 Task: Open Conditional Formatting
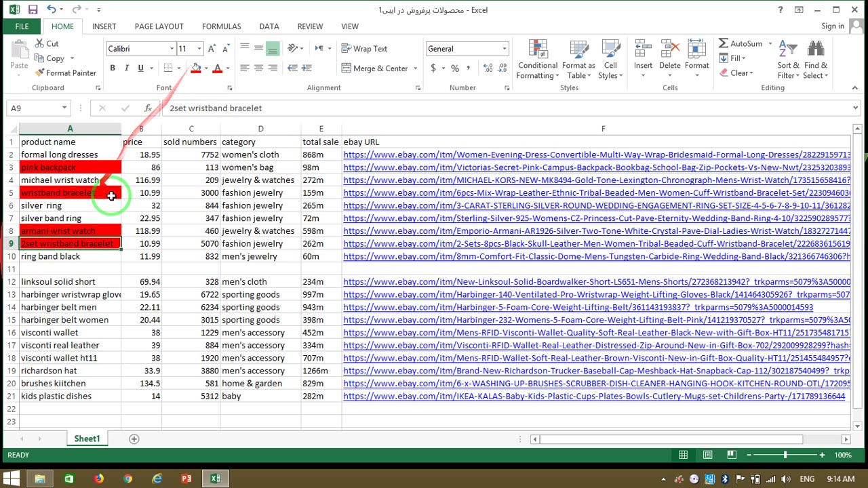(538, 60)
